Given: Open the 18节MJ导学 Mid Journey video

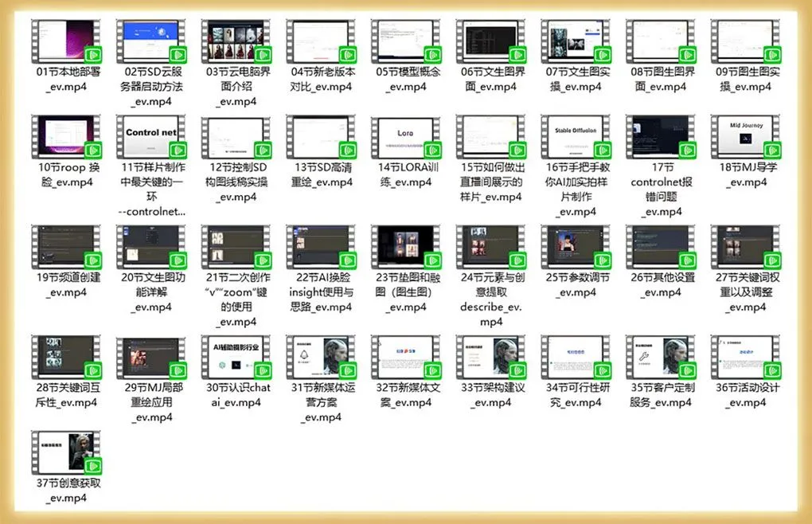Looking at the screenshot, I should pos(744,136).
